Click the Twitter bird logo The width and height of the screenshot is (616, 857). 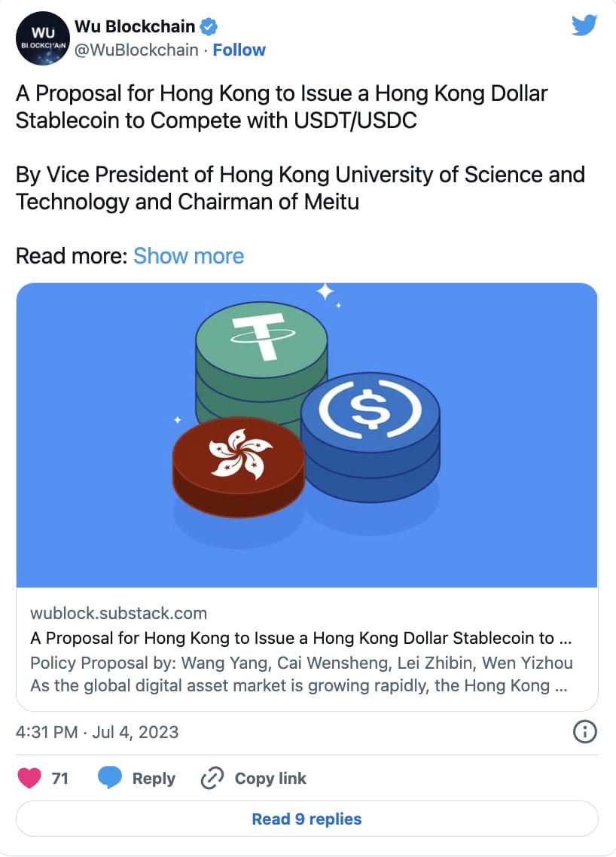pos(584,25)
